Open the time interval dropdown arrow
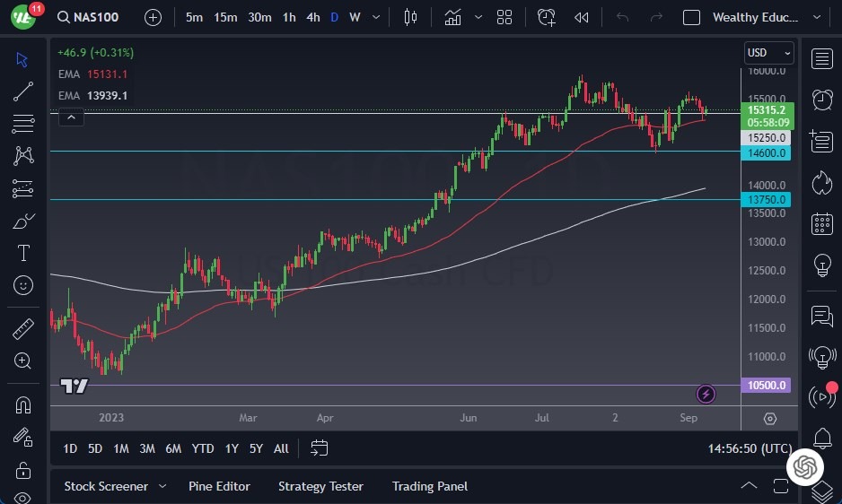This screenshot has height=504, width=842. pyautogui.click(x=375, y=17)
